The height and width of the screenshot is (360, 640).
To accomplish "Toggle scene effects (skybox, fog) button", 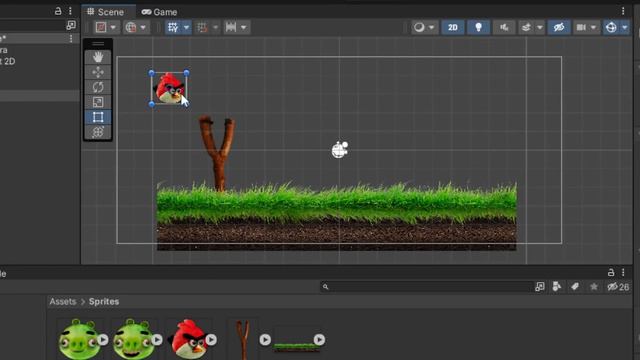I will pyautogui.click(x=527, y=27).
